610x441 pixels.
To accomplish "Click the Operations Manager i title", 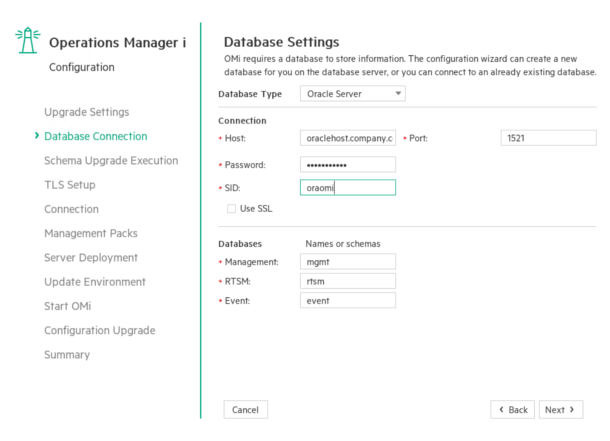I will tap(117, 42).
